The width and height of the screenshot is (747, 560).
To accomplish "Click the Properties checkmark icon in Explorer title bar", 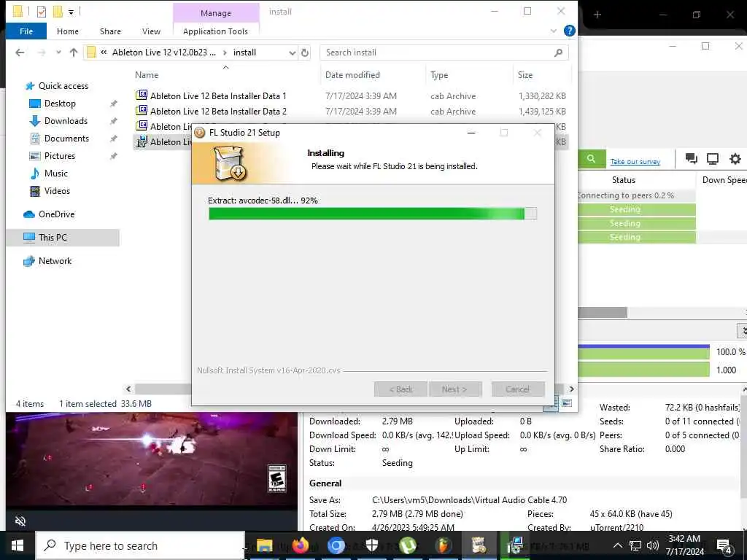I will (x=42, y=11).
